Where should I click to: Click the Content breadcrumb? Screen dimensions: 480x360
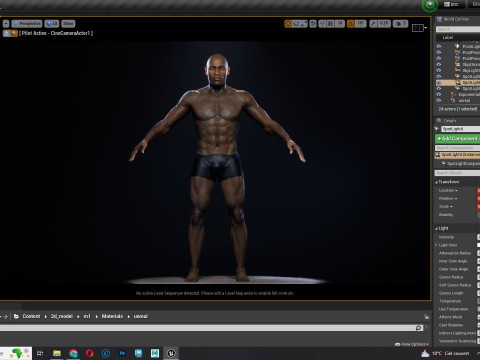click(31, 316)
